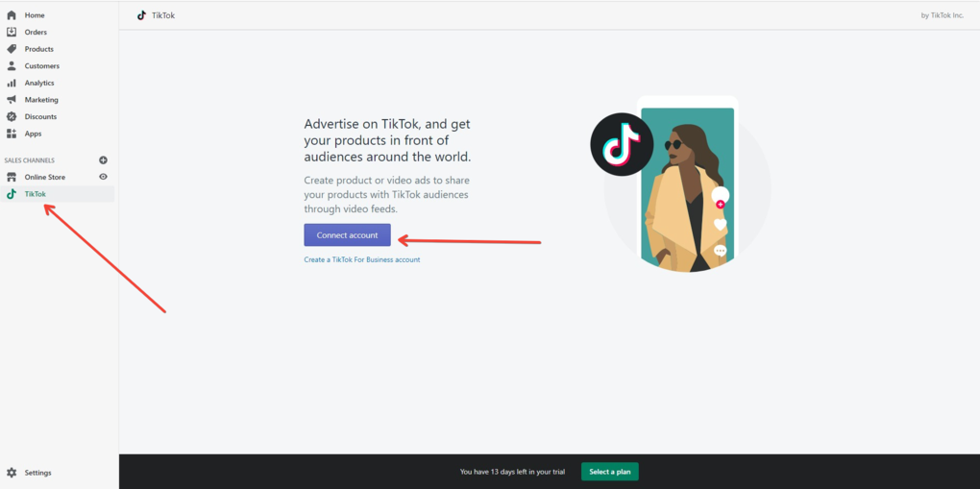This screenshot has height=489, width=980.
Task: Select the Customers person icon
Action: click(x=12, y=66)
